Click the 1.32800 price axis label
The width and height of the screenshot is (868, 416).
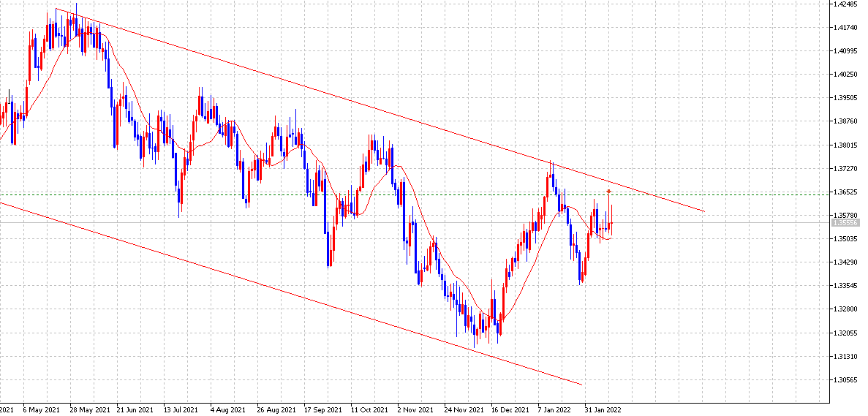click(846, 309)
